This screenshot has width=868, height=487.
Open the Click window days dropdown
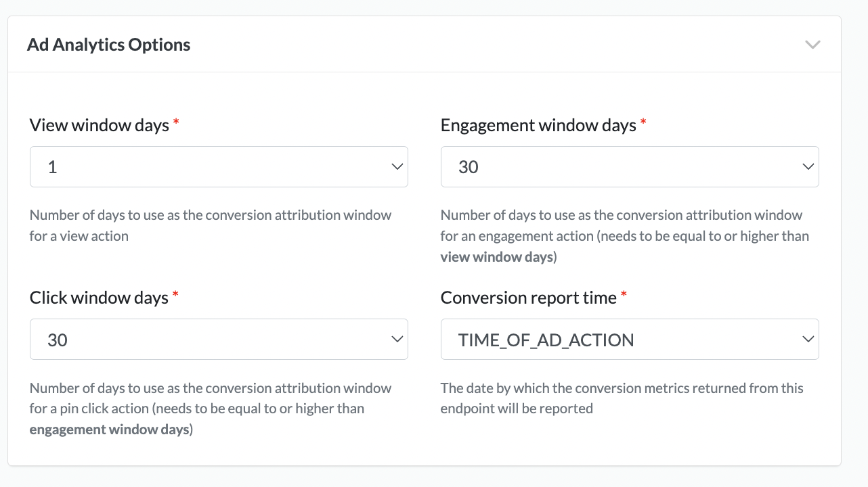click(x=219, y=340)
